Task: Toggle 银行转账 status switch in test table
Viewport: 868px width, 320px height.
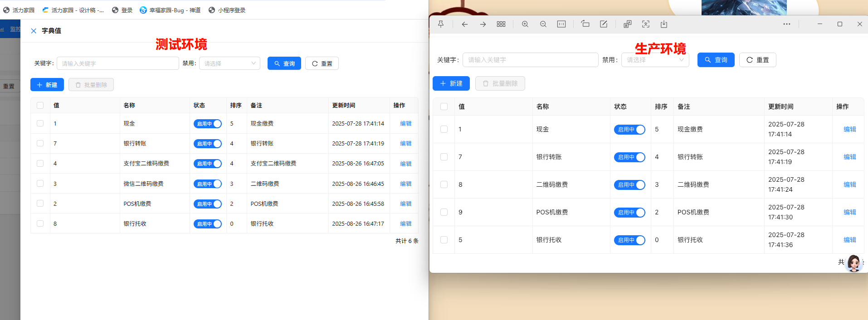Action: point(208,144)
